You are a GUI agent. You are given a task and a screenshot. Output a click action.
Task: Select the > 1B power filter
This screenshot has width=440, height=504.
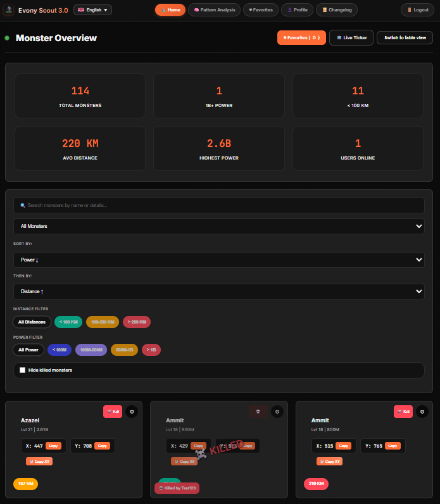click(x=151, y=350)
